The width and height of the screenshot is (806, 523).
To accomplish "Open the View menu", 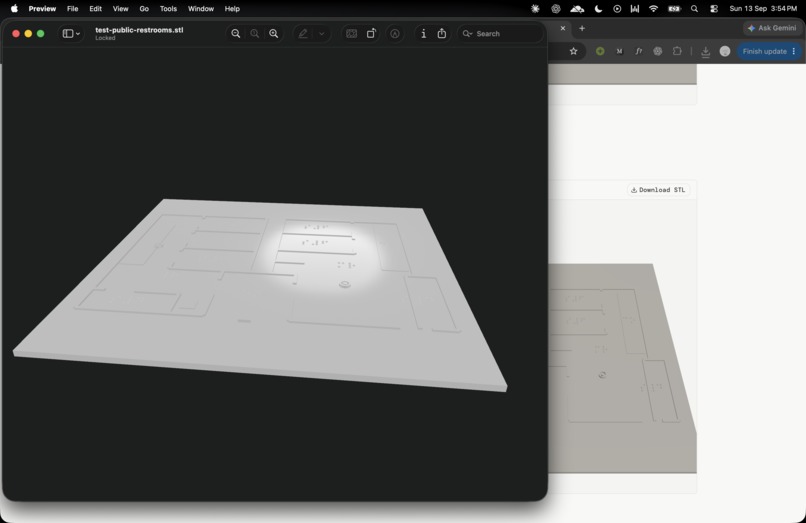I will (120, 9).
